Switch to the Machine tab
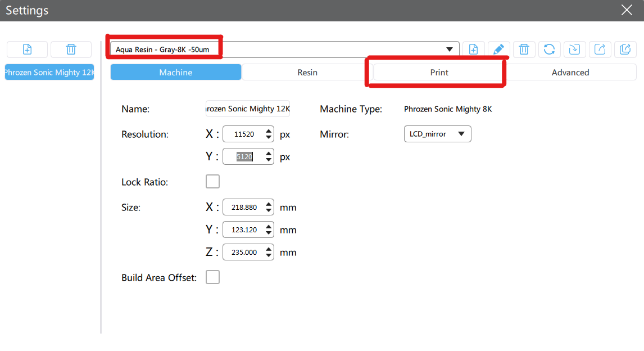The width and height of the screenshot is (644, 351). 176,73
